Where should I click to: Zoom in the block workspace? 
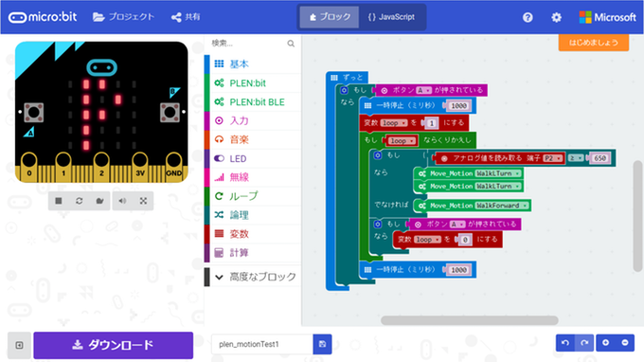[x=605, y=343]
